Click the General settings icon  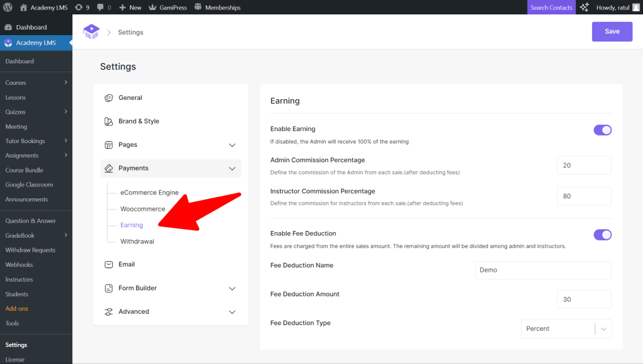pyautogui.click(x=109, y=98)
